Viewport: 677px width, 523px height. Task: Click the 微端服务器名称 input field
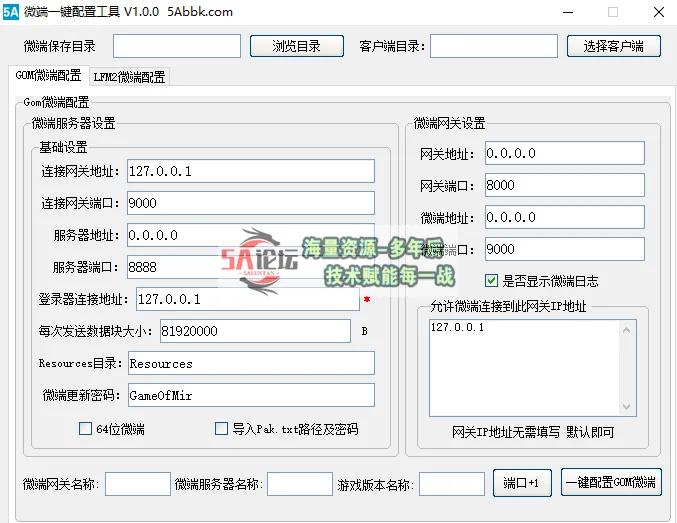[x=300, y=484]
